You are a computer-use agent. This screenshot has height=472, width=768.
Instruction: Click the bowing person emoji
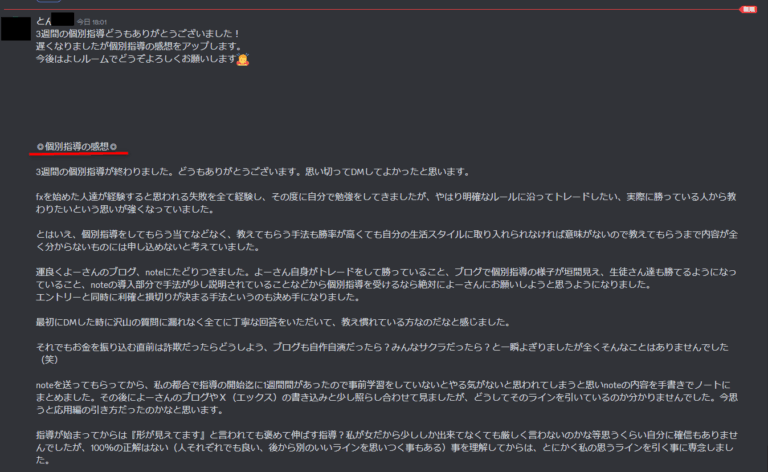(x=243, y=59)
